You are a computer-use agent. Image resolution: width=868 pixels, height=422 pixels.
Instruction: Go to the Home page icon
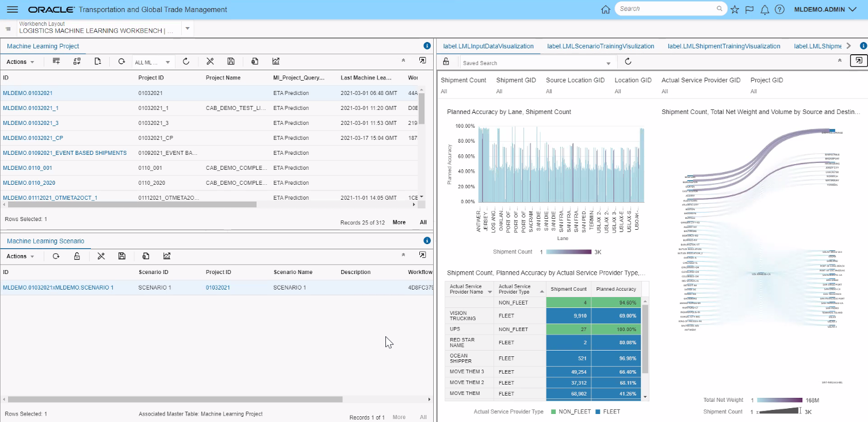[605, 10]
